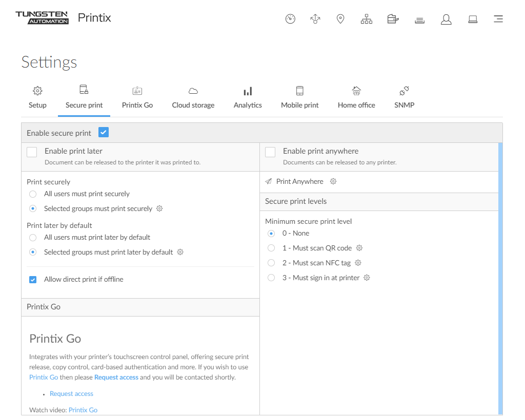525x420 pixels.
Task: Click the location pin icon in header
Action: [x=340, y=19]
